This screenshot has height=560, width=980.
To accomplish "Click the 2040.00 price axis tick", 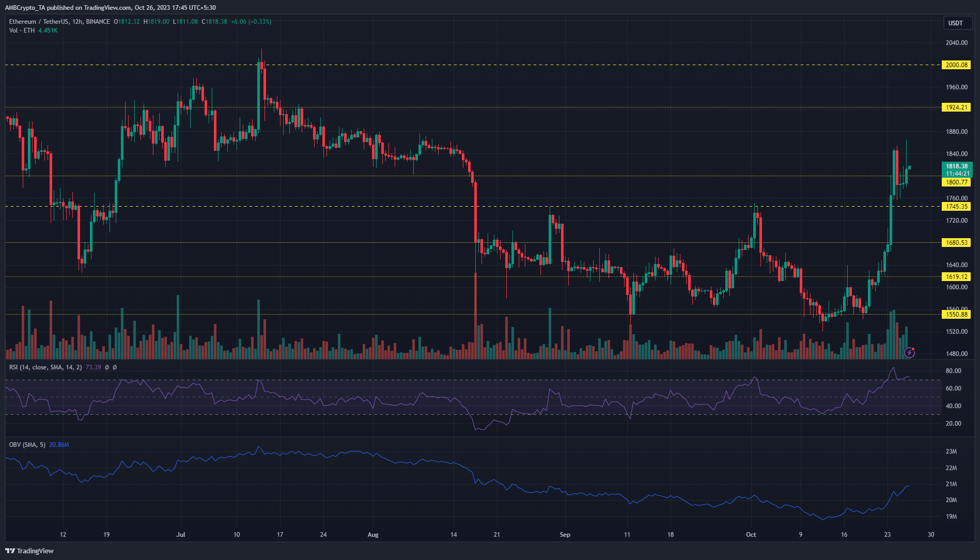I will pyautogui.click(x=956, y=43).
